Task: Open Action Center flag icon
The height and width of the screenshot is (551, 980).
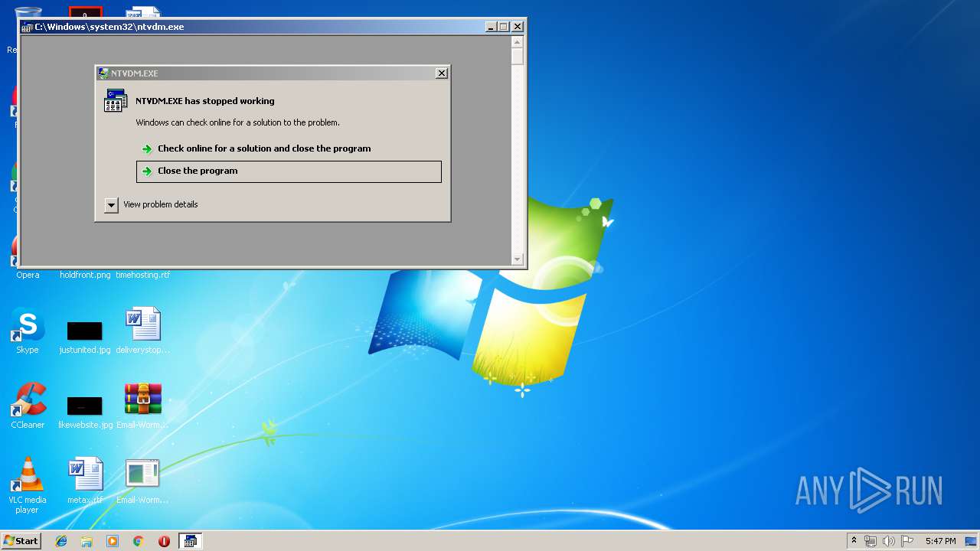Action: [x=907, y=541]
